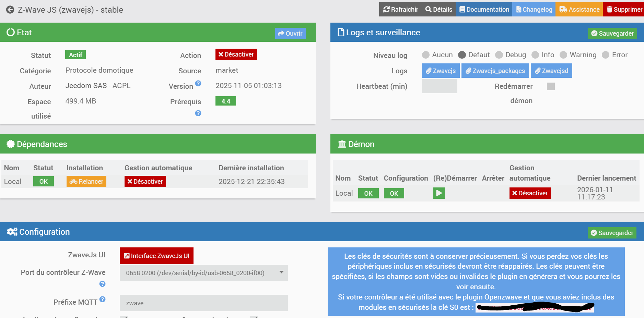Viewport: 644px width, 318px height.
Task: Disable automatic dependency management
Action: tap(145, 182)
